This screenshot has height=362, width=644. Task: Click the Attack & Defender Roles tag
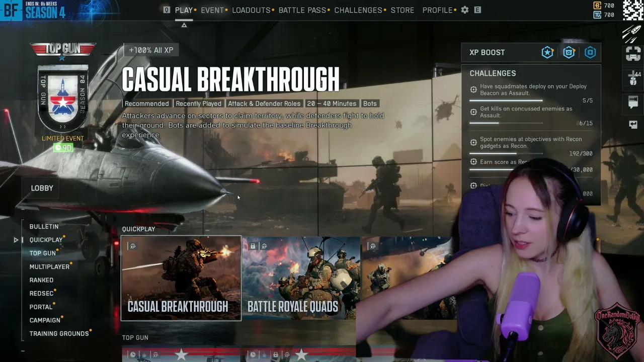point(264,104)
